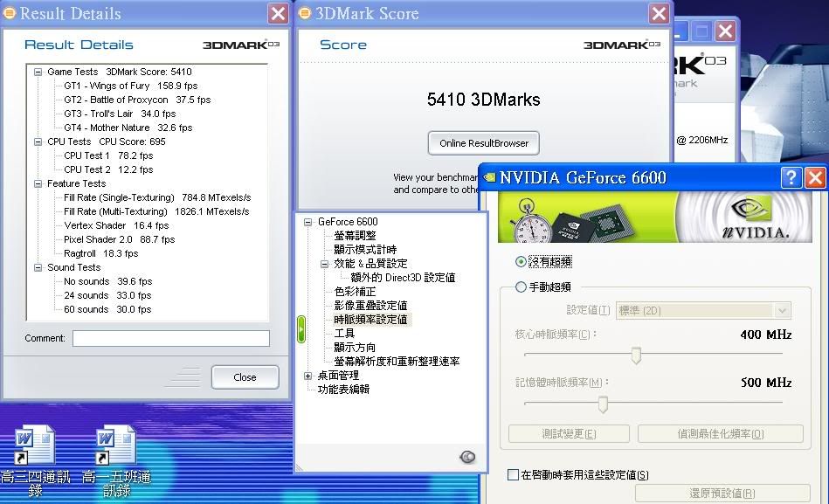Select GT1 - Wings of Fury result row
This screenshot has width=829, height=504.
pyautogui.click(x=130, y=86)
